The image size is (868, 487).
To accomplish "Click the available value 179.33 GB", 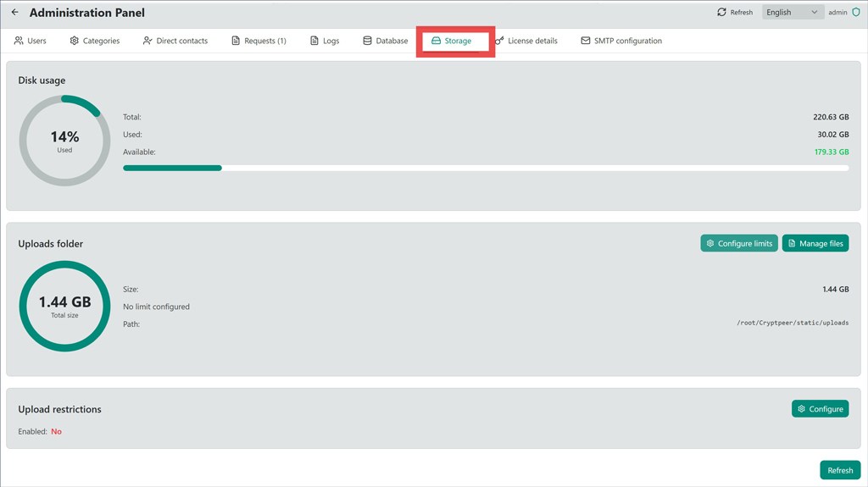I will point(832,152).
